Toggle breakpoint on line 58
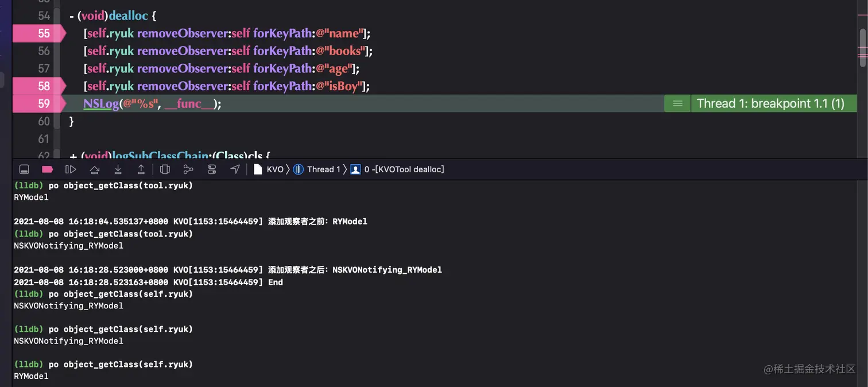Image resolution: width=868 pixels, height=387 pixels. pos(39,86)
